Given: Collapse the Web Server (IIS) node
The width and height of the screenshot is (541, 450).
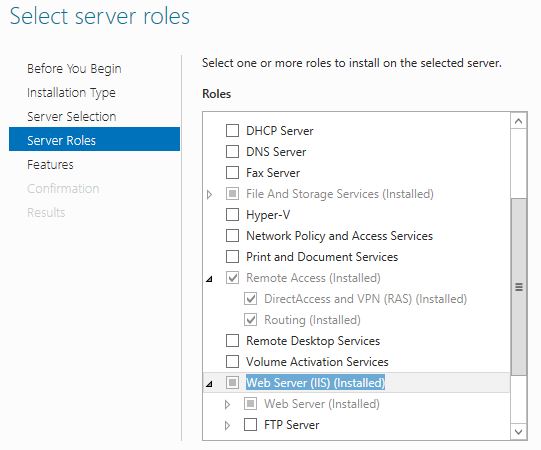Looking at the screenshot, I should [209, 384].
